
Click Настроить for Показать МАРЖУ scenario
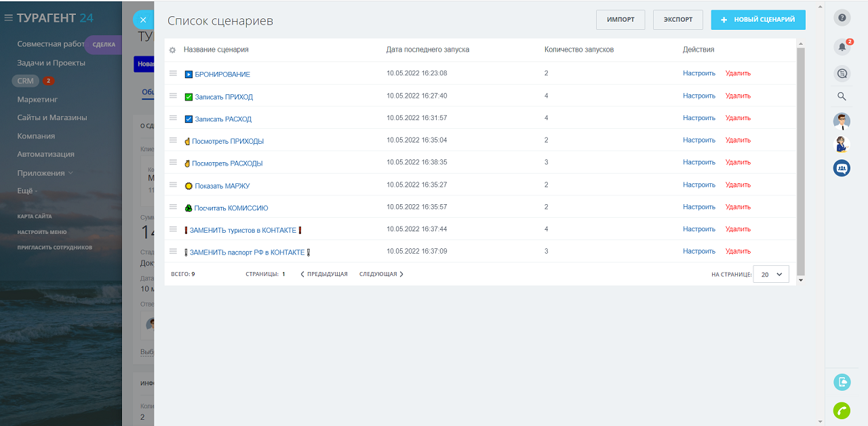[x=698, y=185]
